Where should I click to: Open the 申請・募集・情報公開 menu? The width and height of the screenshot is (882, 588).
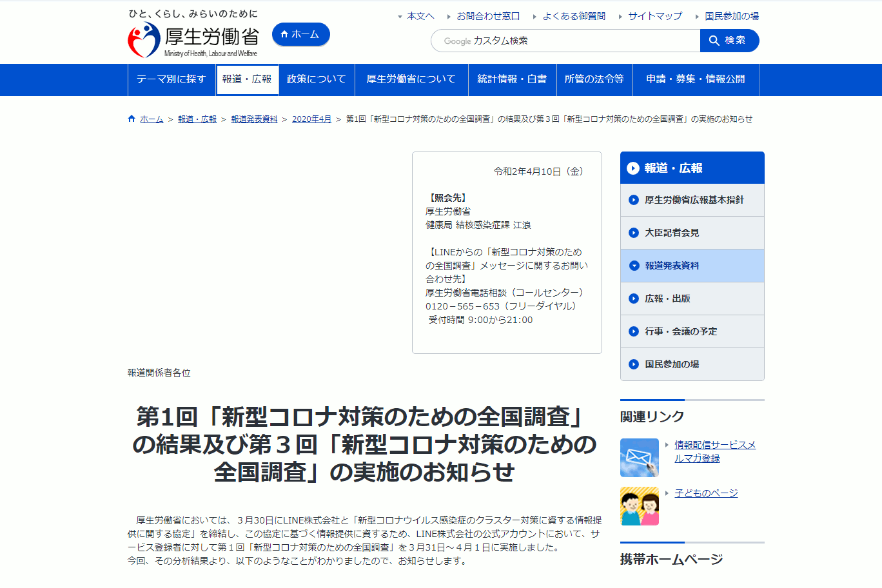(x=695, y=79)
